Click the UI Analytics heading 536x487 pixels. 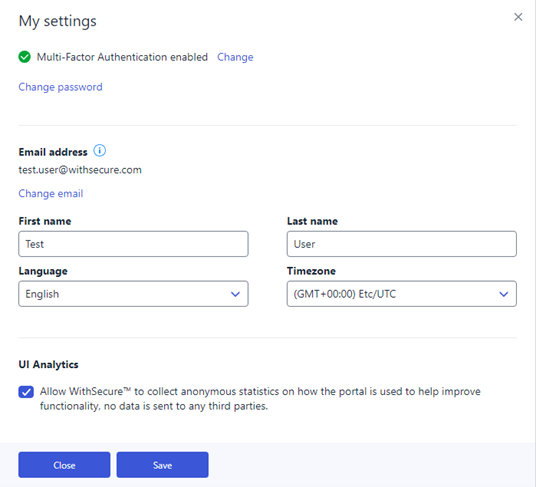pyautogui.click(x=49, y=365)
